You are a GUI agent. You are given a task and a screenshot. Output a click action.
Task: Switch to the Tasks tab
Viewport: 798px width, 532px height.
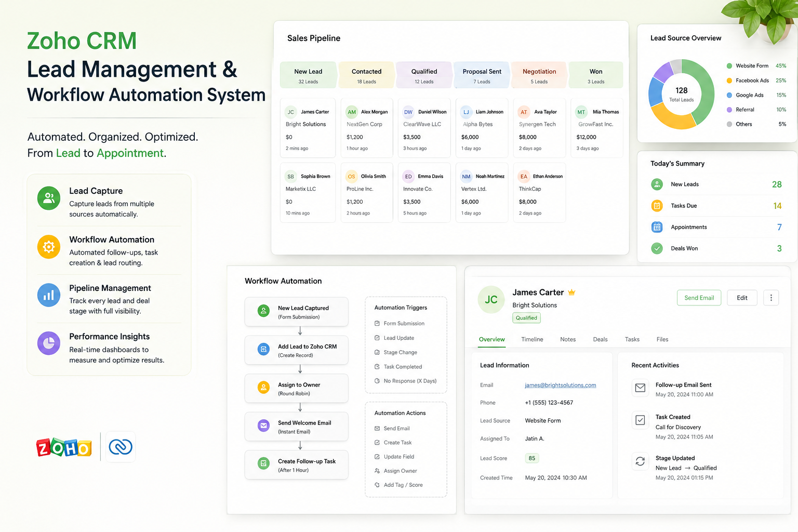click(632, 339)
